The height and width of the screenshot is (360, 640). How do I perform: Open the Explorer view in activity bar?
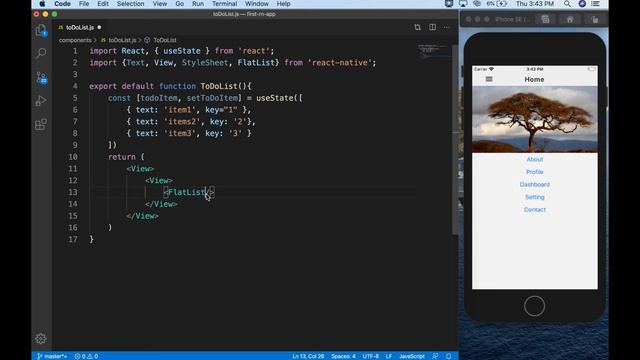coord(41,31)
